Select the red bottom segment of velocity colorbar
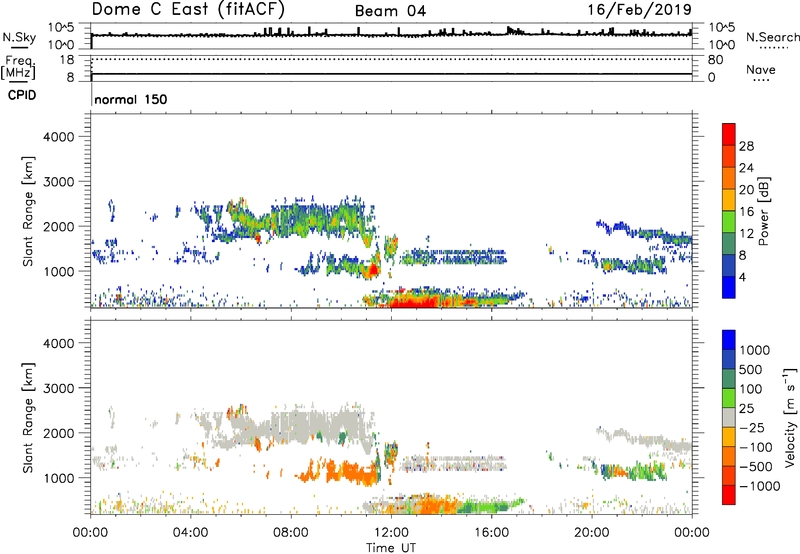This screenshot has width=800, height=554. click(x=729, y=495)
